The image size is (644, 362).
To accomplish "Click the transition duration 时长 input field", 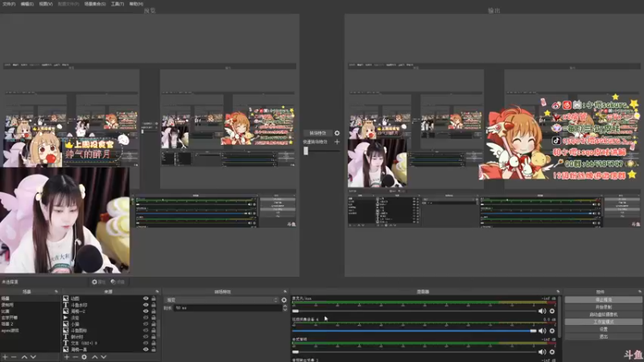I will (x=228, y=308).
